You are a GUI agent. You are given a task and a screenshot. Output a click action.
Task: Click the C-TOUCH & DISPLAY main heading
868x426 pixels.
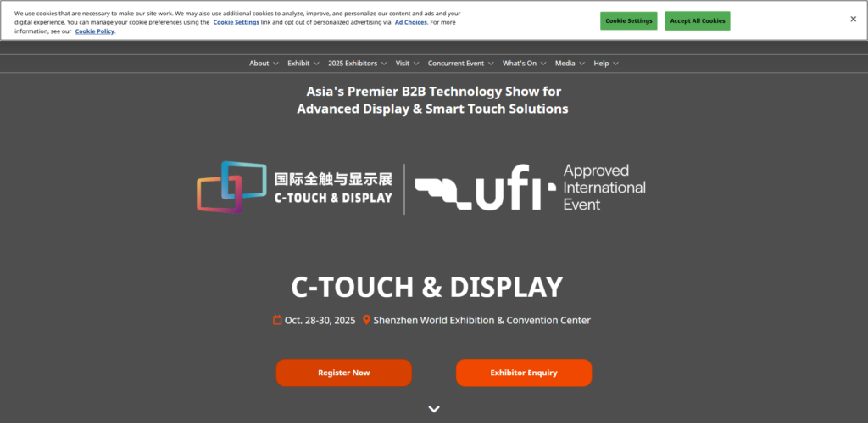[x=427, y=287]
